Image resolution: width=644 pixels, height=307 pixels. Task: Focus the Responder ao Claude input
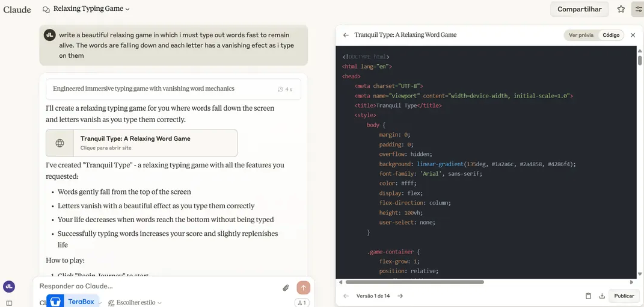tap(156, 287)
